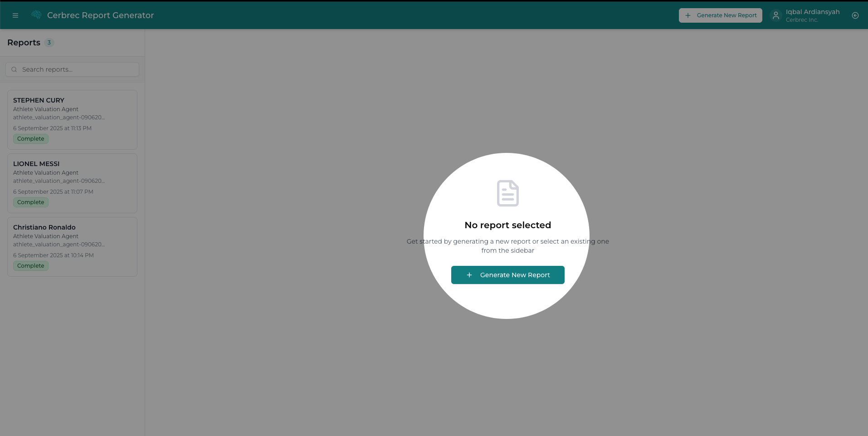Click the Cerbrec brain logo
Viewport: 868px width, 436px height.
tap(36, 15)
